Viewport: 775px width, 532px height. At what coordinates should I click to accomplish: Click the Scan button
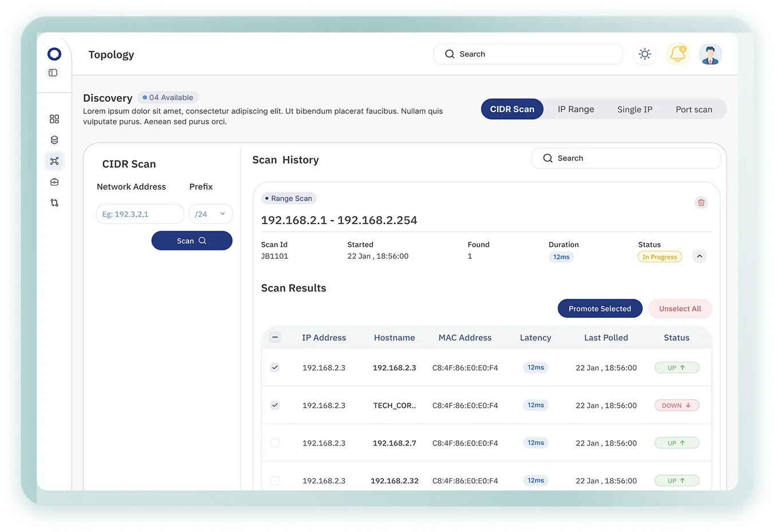tap(192, 241)
